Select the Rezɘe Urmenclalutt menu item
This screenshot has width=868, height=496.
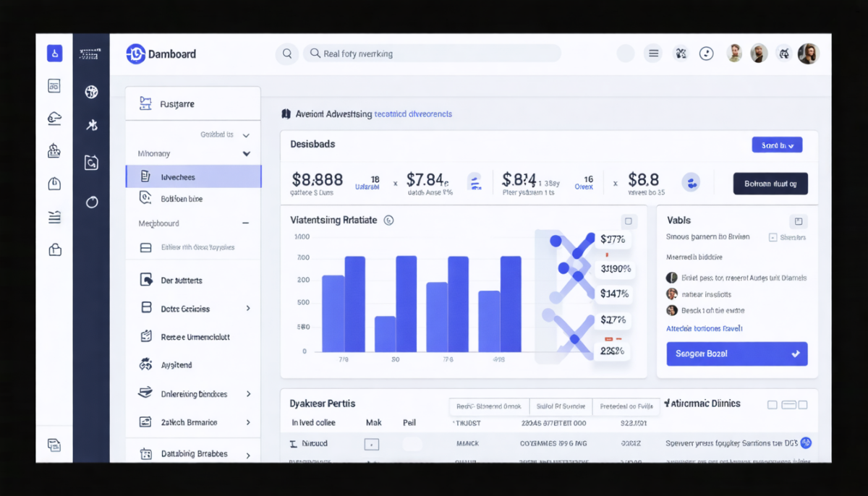(194, 337)
